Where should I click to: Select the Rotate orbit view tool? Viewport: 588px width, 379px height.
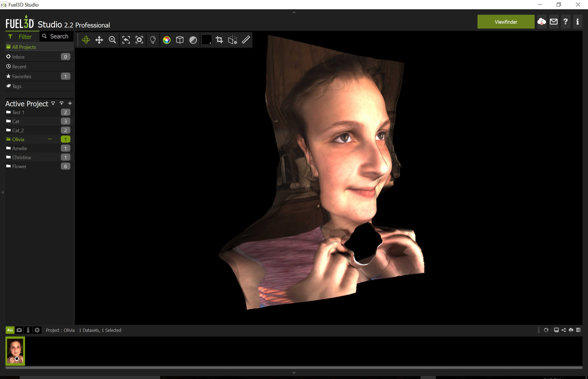pos(86,40)
